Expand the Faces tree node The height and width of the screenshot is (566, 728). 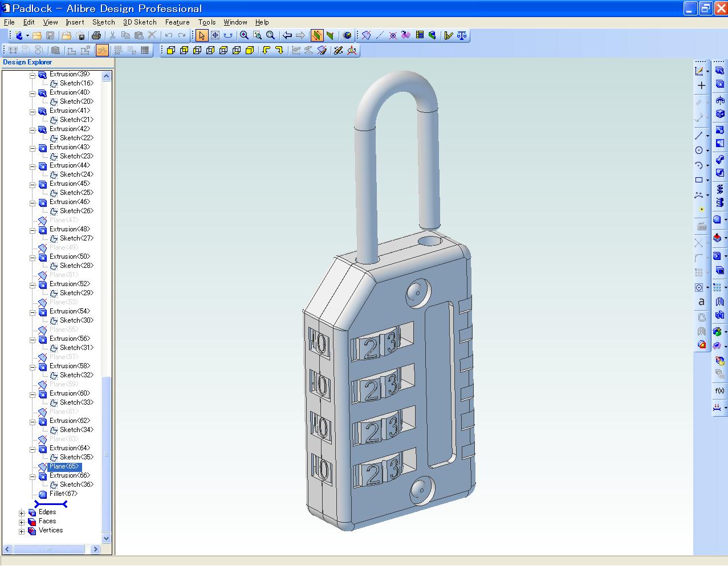[x=22, y=522]
